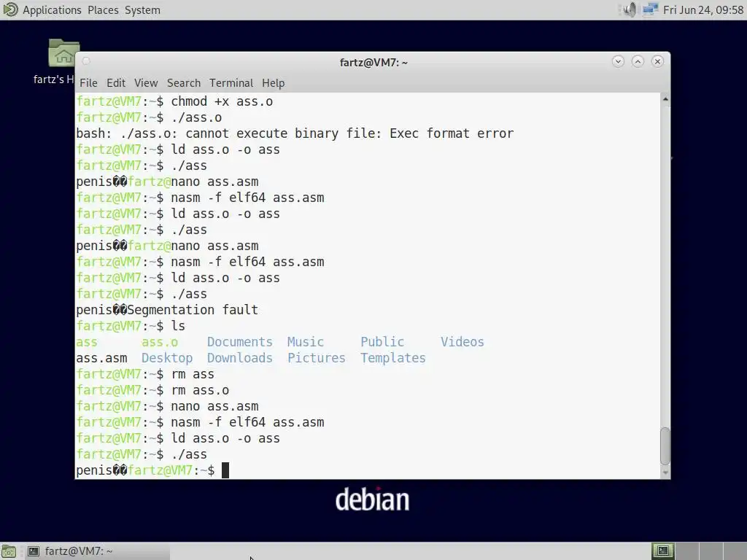Click the show desktop icon in bottom panel
Image resolution: width=747 pixels, height=560 pixels.
coord(9,551)
